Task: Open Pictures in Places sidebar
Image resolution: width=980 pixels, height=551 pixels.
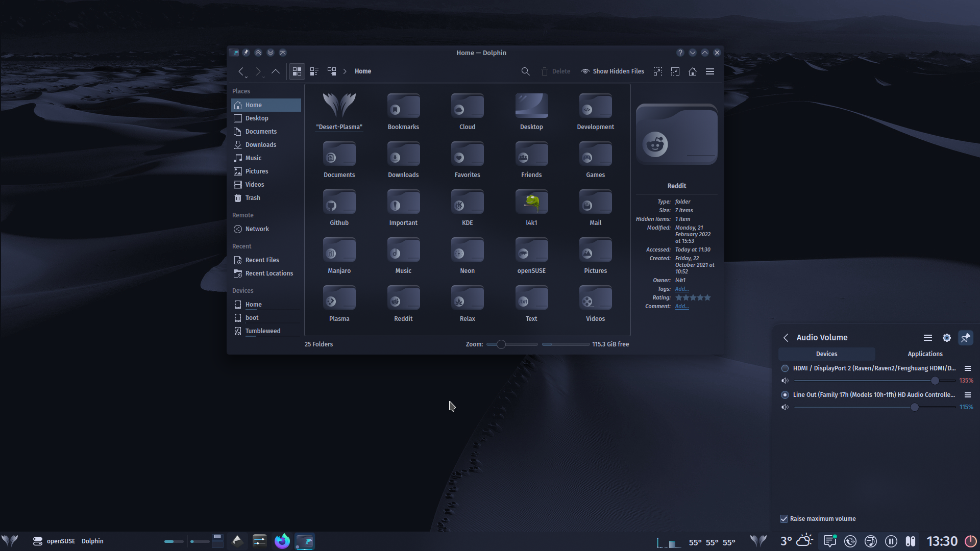Action: [266, 171]
